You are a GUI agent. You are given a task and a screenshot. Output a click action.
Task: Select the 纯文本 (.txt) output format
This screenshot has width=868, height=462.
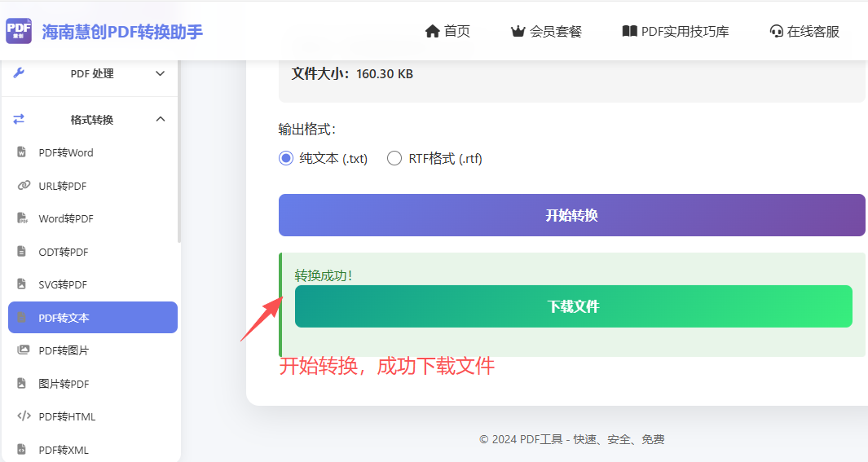click(x=285, y=159)
